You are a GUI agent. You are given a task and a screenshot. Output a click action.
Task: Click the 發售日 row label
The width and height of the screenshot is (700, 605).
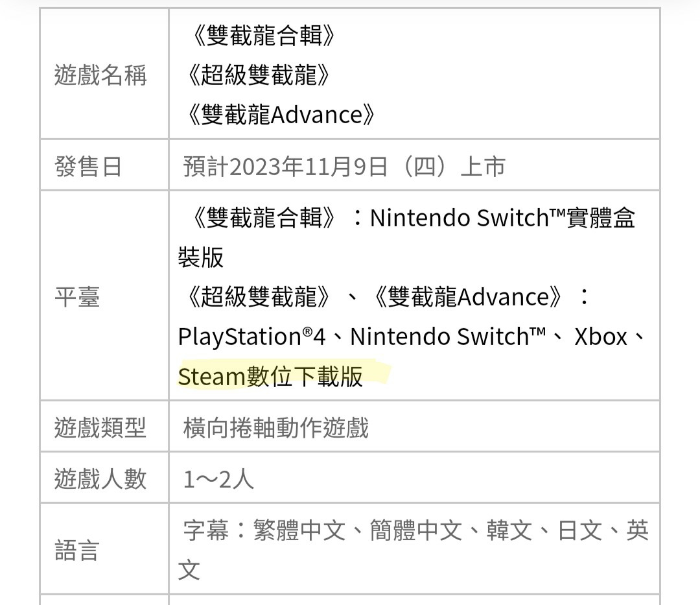click(87, 167)
